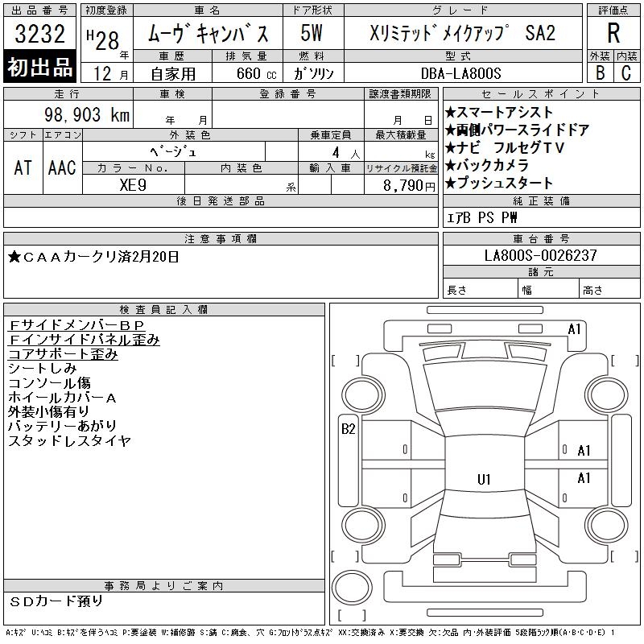Image resolution: width=644 pixels, height=644 pixels.
Task: Click inspector note Fインサイドパネル歪み
Action: [x=84, y=340]
